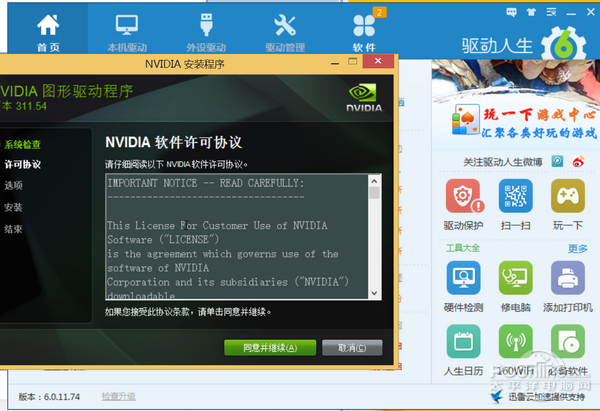Image resolution: width=600 pixels, height=411 pixels.
Task: Click the 驱动保护 shield icon
Action: [x=463, y=196]
